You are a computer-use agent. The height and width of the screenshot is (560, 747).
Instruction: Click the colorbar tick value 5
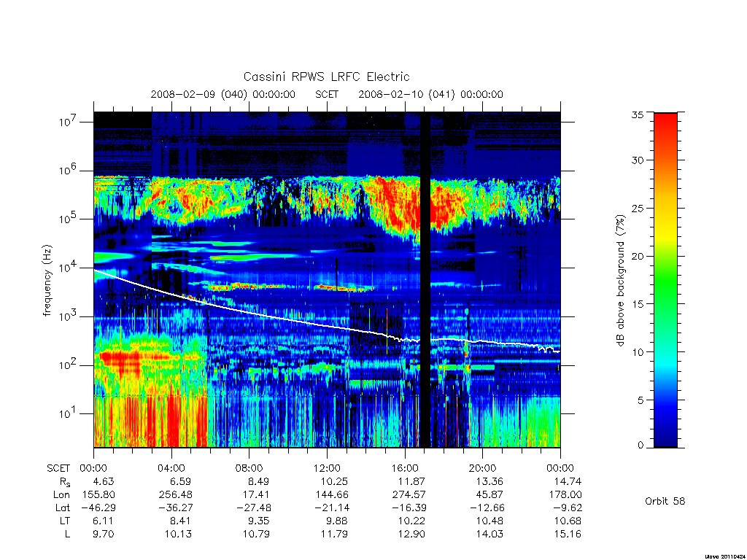pos(640,400)
